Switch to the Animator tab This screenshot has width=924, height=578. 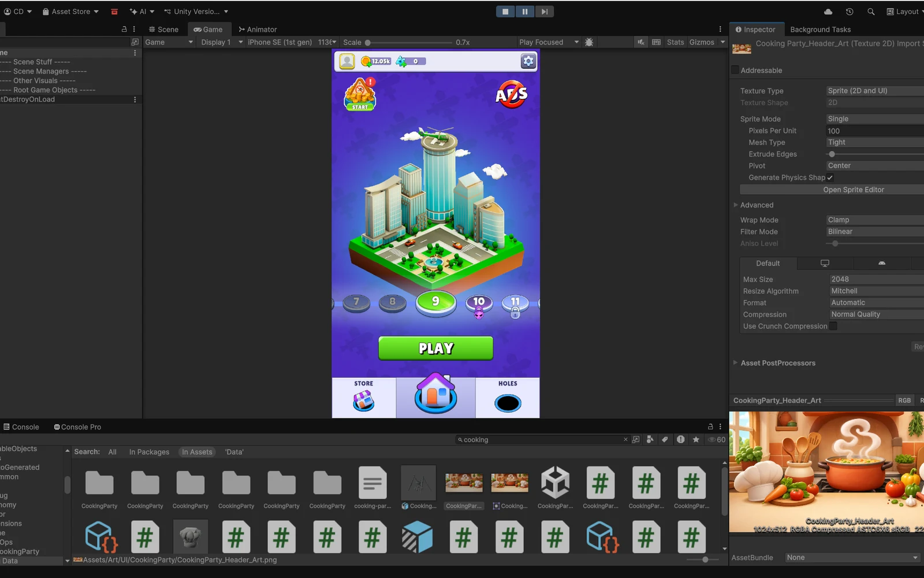click(x=258, y=29)
